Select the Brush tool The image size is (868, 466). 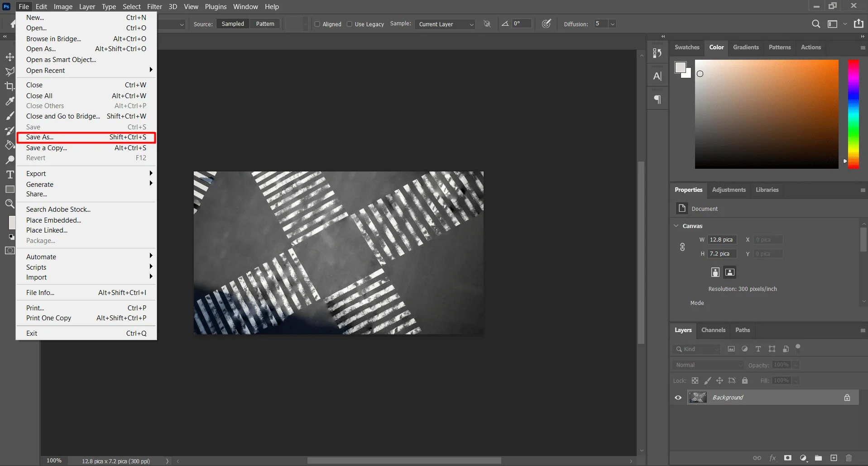(10, 116)
